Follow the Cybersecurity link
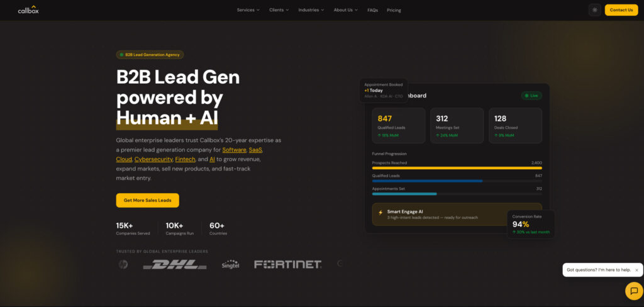 [153, 159]
